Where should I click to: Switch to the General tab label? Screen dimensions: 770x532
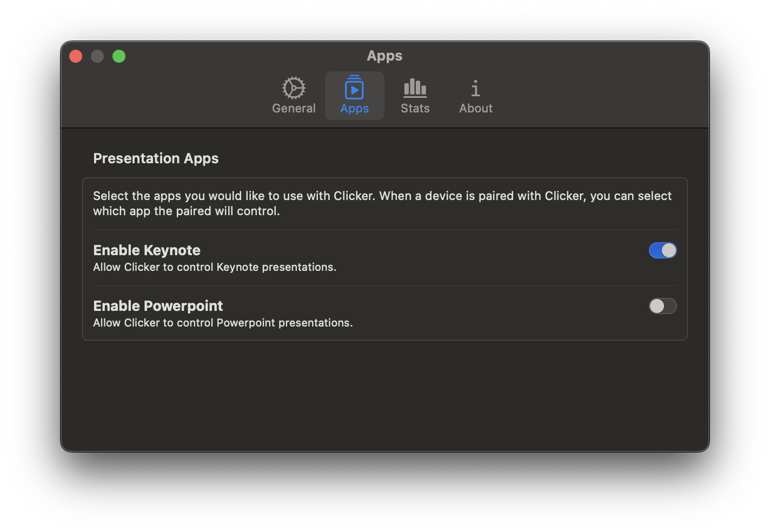click(294, 109)
